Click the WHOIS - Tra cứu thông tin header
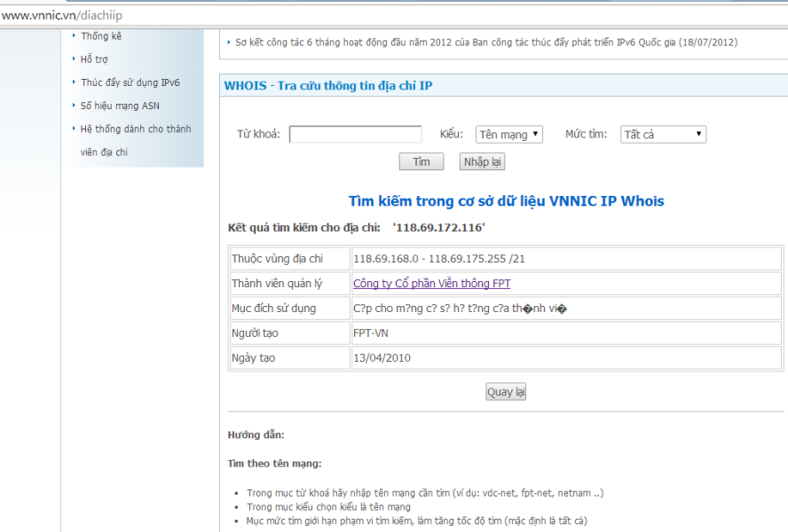Image resolution: width=788 pixels, height=532 pixels. (328, 86)
